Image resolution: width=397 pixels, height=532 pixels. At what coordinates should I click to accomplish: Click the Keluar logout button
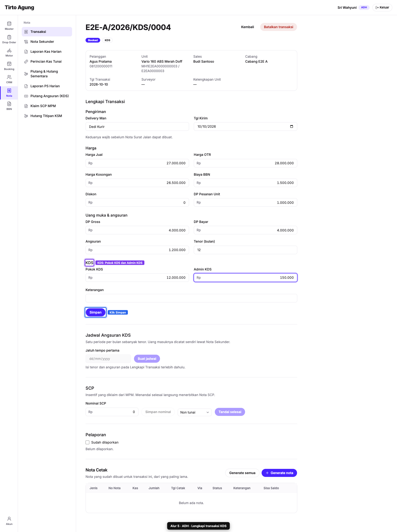[x=382, y=8]
